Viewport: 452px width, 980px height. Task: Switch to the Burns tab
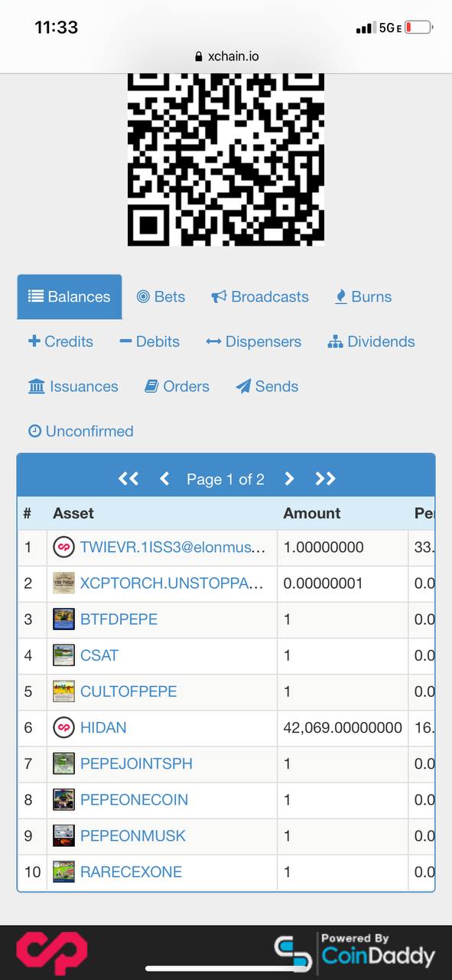[x=363, y=297]
